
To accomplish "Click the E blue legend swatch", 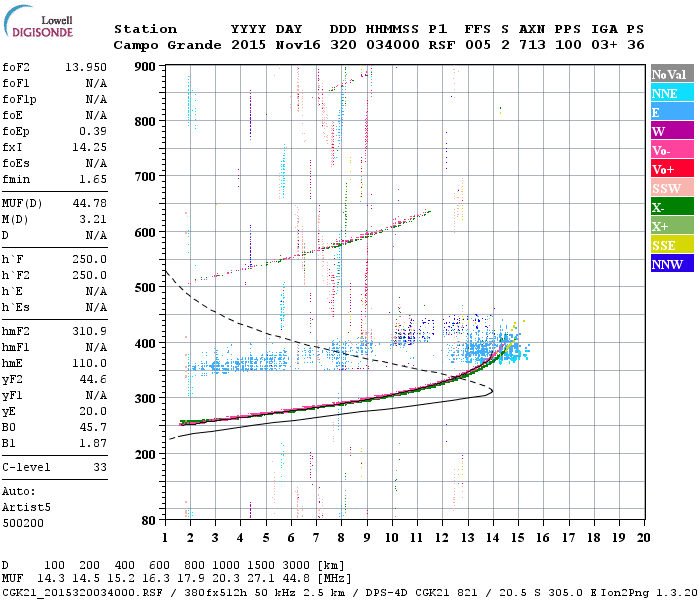I will point(672,112).
